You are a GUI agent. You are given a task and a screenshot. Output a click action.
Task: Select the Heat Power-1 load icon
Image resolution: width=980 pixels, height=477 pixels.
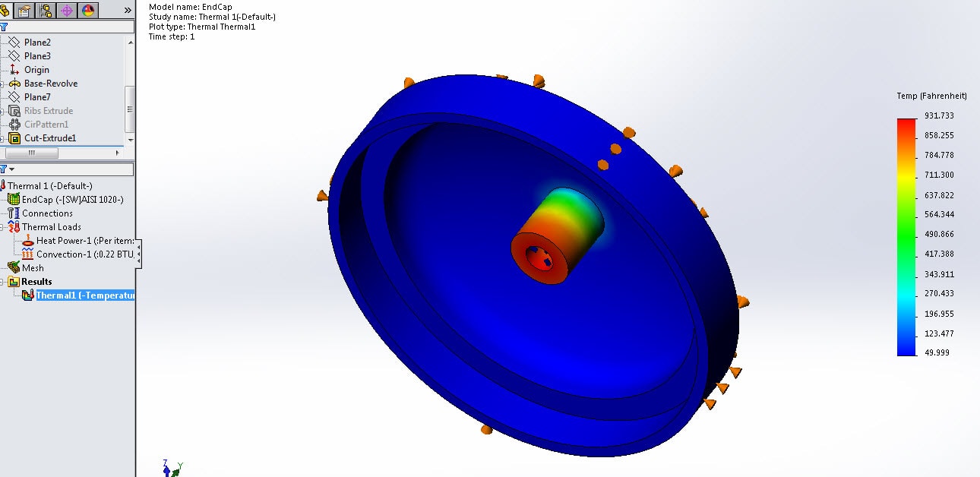28,241
